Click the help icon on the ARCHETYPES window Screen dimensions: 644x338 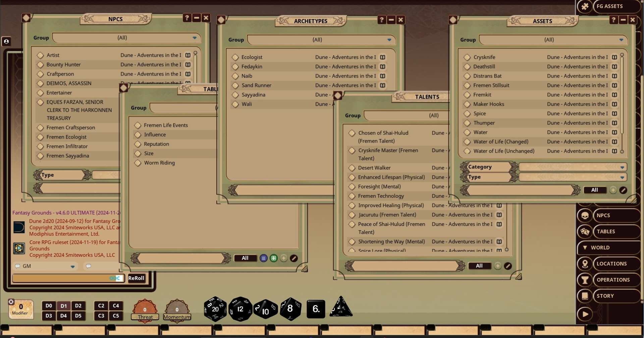coord(381,20)
